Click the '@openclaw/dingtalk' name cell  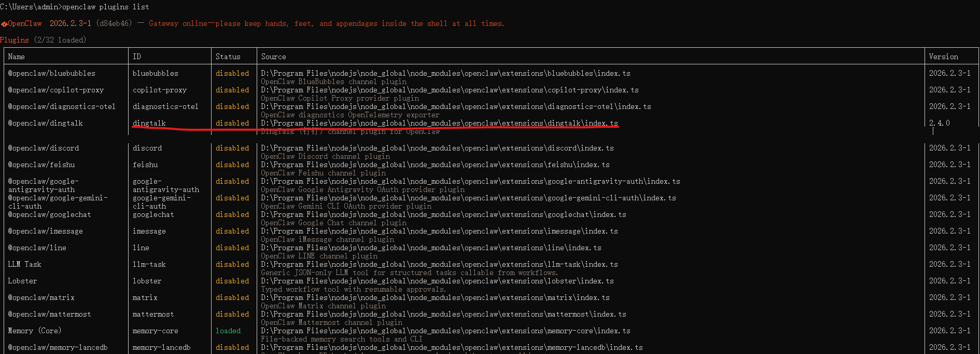tap(46, 123)
